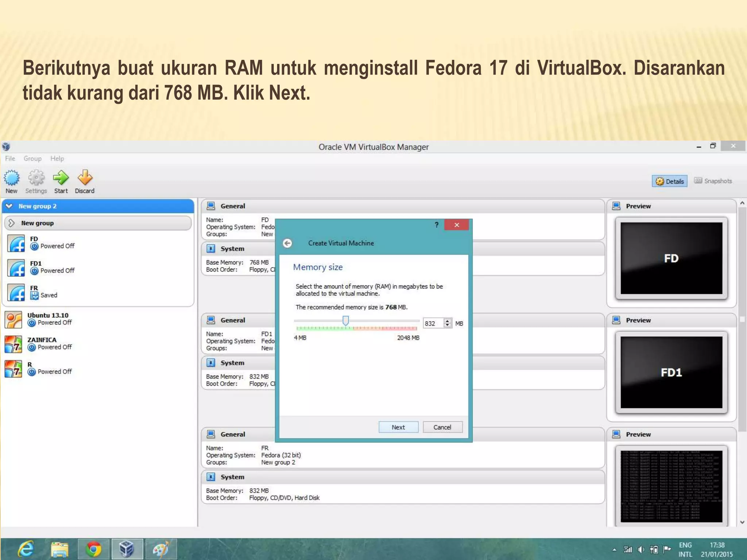Click the FD General section header icon
The image size is (747, 560).
point(211,206)
